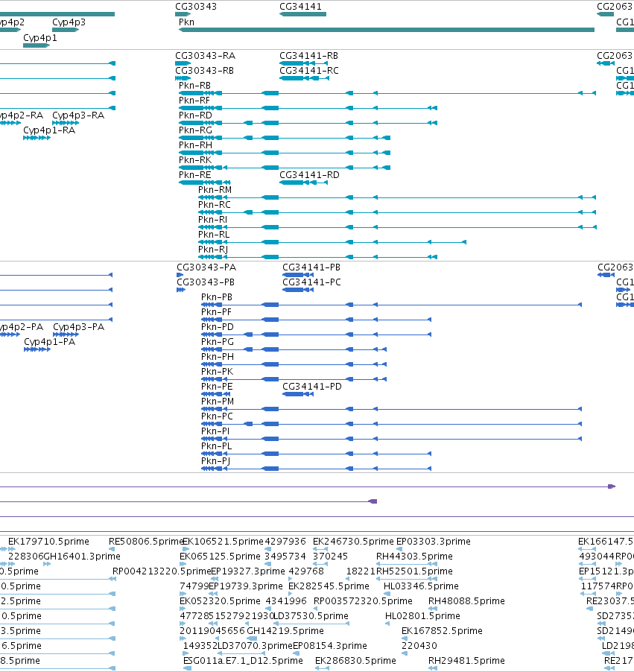Open transcript CG34141-RD
Image resolution: width=634 pixels, height=672 pixels.
[x=309, y=175]
